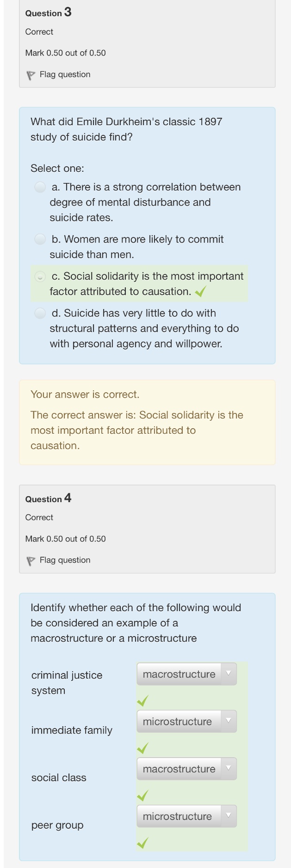
Task: Select option b about women and suicide
Action: pyautogui.click(x=41, y=239)
